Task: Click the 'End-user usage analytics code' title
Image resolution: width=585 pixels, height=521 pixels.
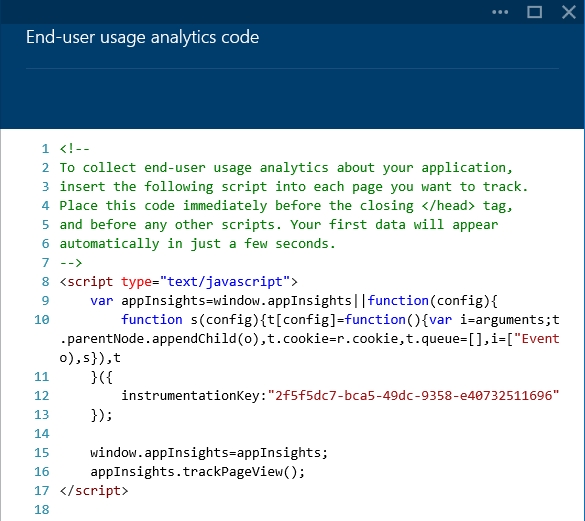Action: coord(143,37)
